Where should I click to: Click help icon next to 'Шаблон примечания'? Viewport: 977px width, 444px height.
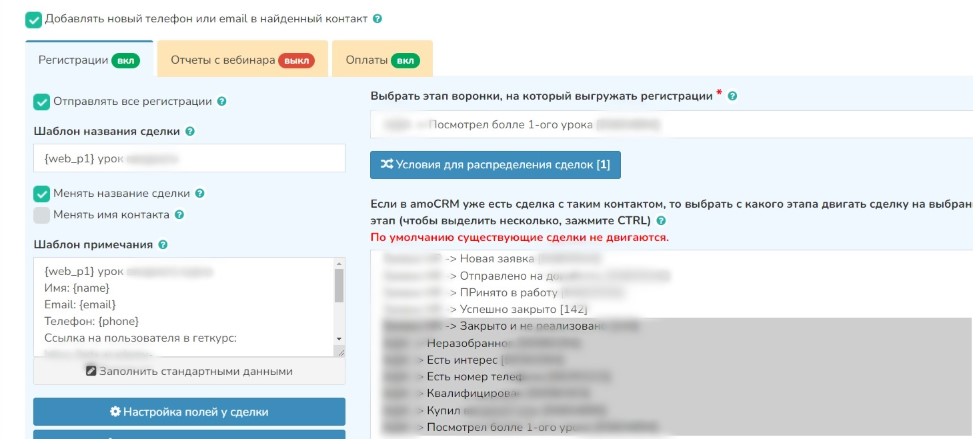pos(162,245)
